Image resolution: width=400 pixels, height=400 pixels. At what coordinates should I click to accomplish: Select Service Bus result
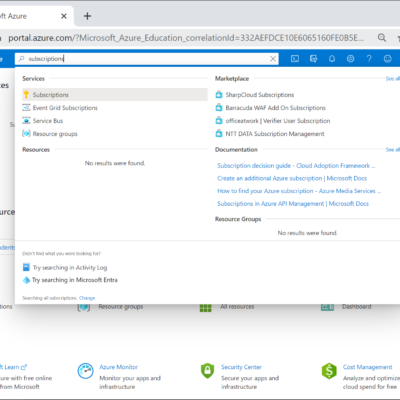(x=48, y=121)
